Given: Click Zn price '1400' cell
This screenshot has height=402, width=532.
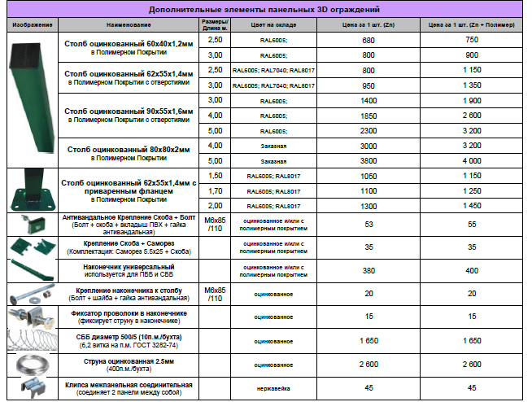Looking at the screenshot, I should (x=368, y=101).
